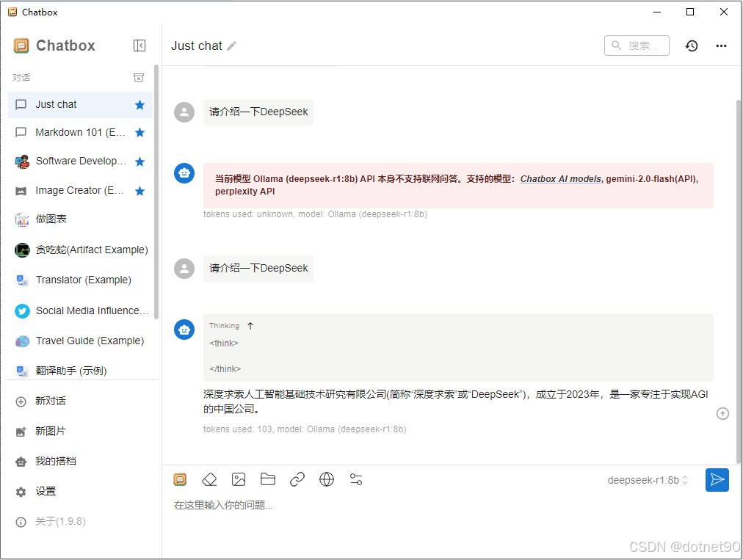Viewport: 743px width, 560px height.
Task: Open the Travel Guide (Example) conversation
Action: [80, 341]
